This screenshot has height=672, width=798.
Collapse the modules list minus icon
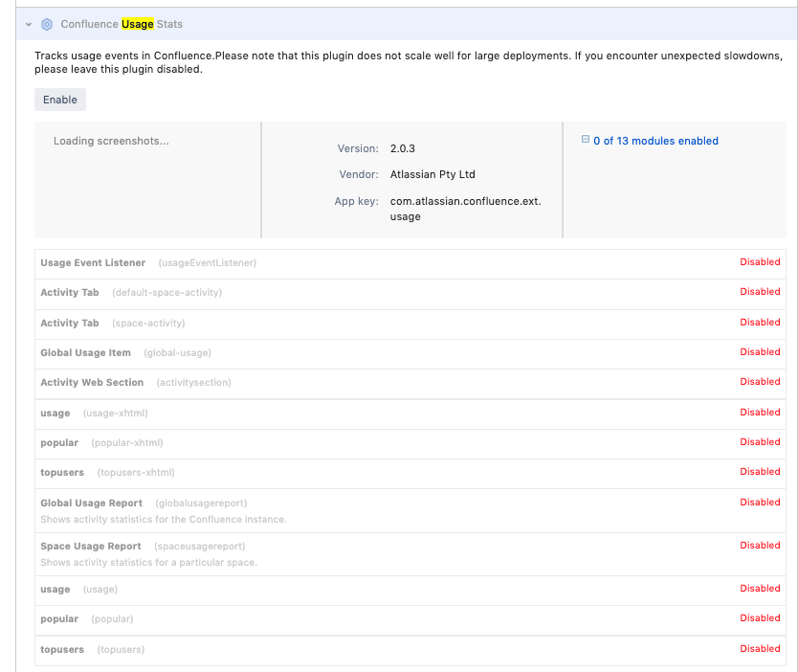pyautogui.click(x=586, y=140)
